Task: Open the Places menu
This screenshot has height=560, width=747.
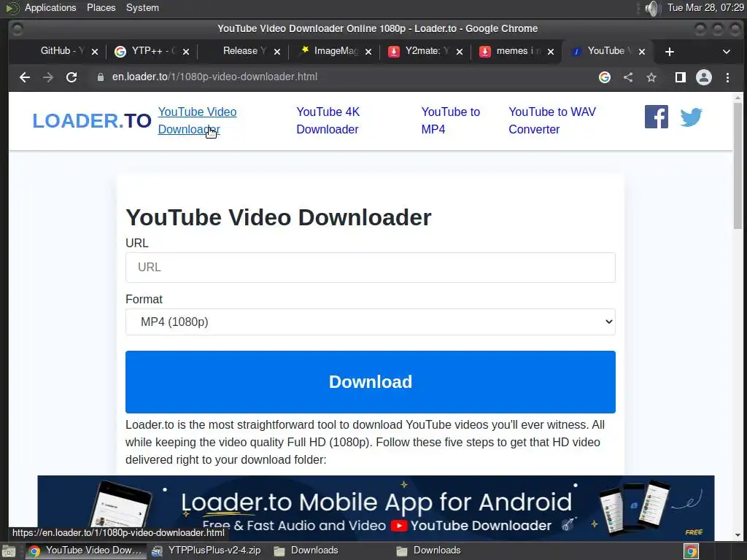Action: [x=101, y=7]
